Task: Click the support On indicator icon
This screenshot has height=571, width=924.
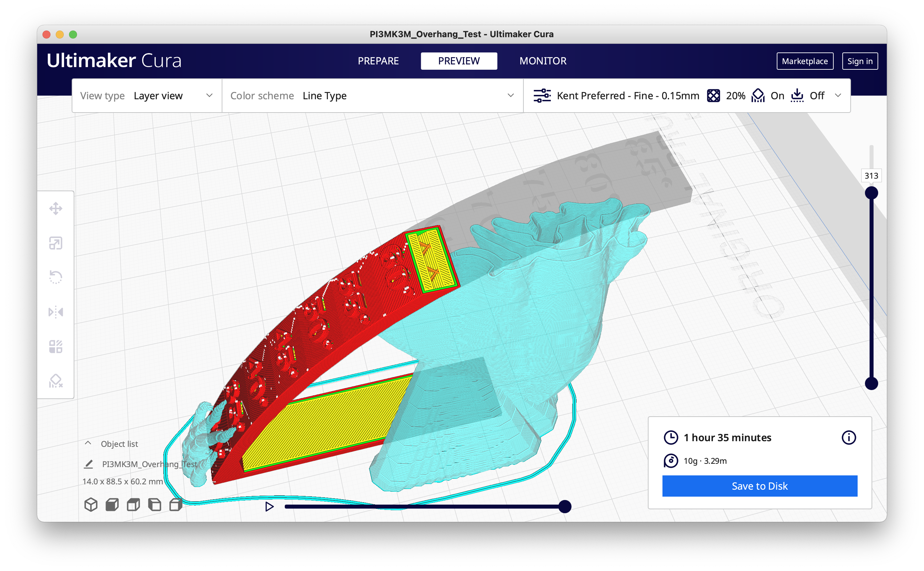Action: (x=757, y=96)
